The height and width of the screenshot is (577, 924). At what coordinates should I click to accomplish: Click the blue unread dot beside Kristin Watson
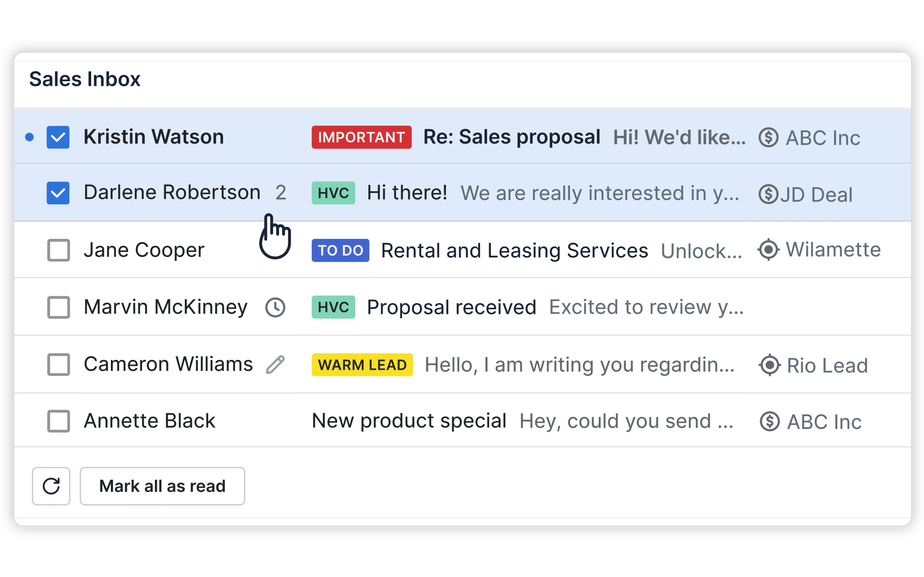[30, 137]
